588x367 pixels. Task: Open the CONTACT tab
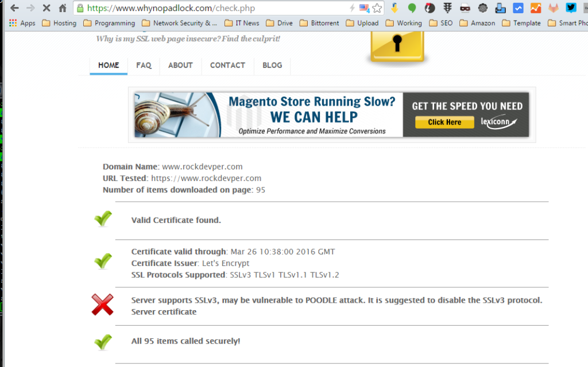pos(227,65)
